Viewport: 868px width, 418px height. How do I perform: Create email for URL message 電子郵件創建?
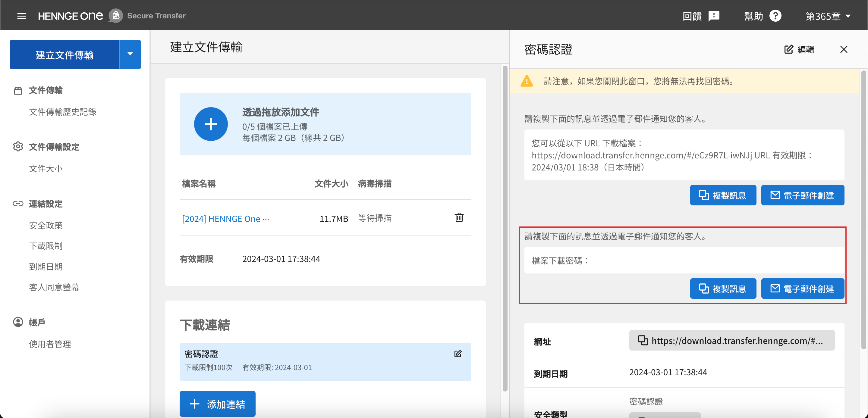[x=803, y=195]
